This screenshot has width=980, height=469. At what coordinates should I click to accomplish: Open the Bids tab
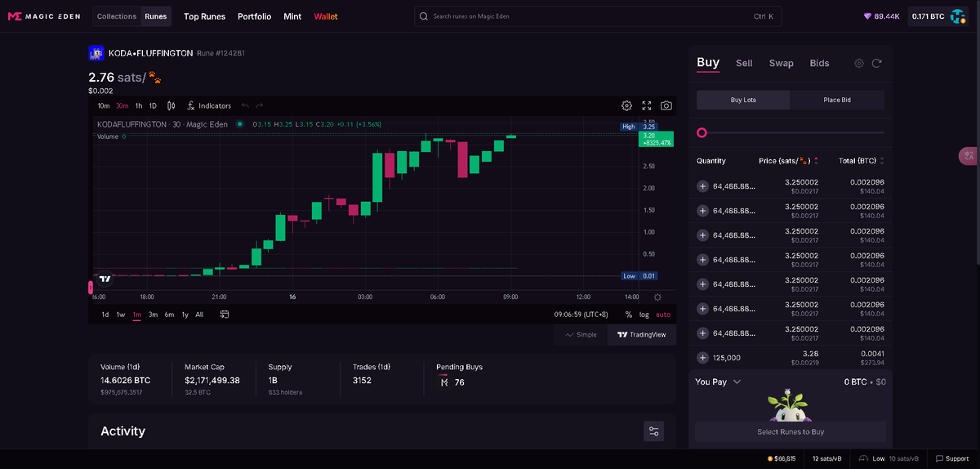[x=819, y=63]
